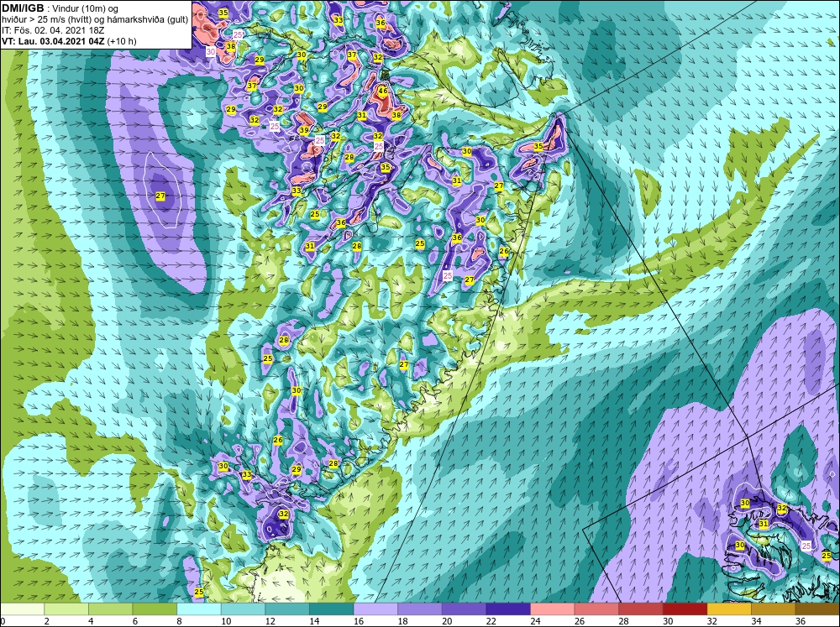Select legend swatch between 16 and 18
Image resolution: width=840 pixels, height=627 pixels.
375,609
